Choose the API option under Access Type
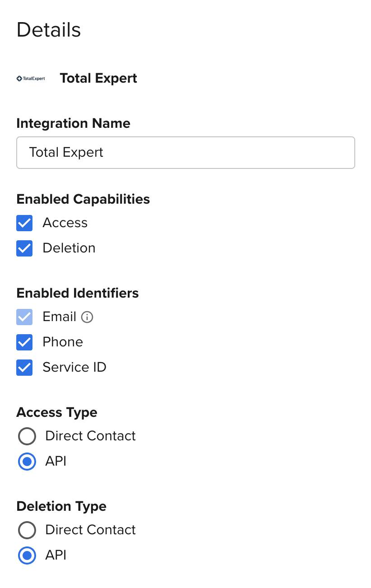Viewport: 371px width, 588px height. (27, 462)
